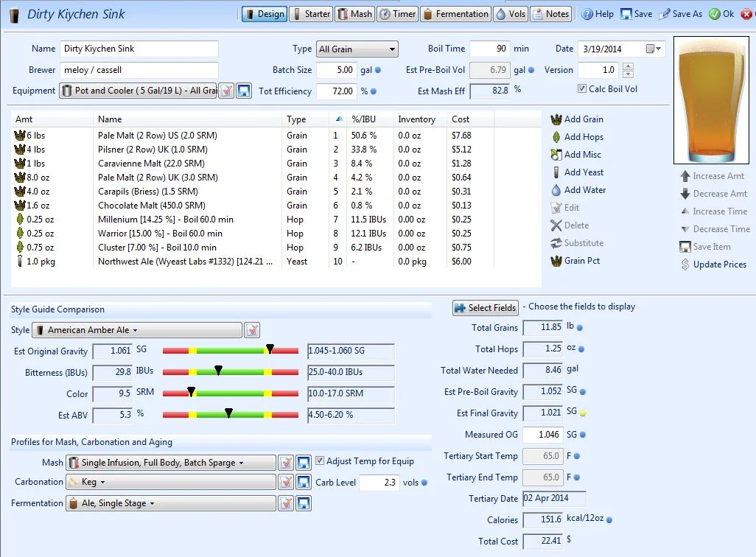Viewport: 756px width, 557px height.
Task: Open the Type All Grain dropdown
Action: click(357, 49)
